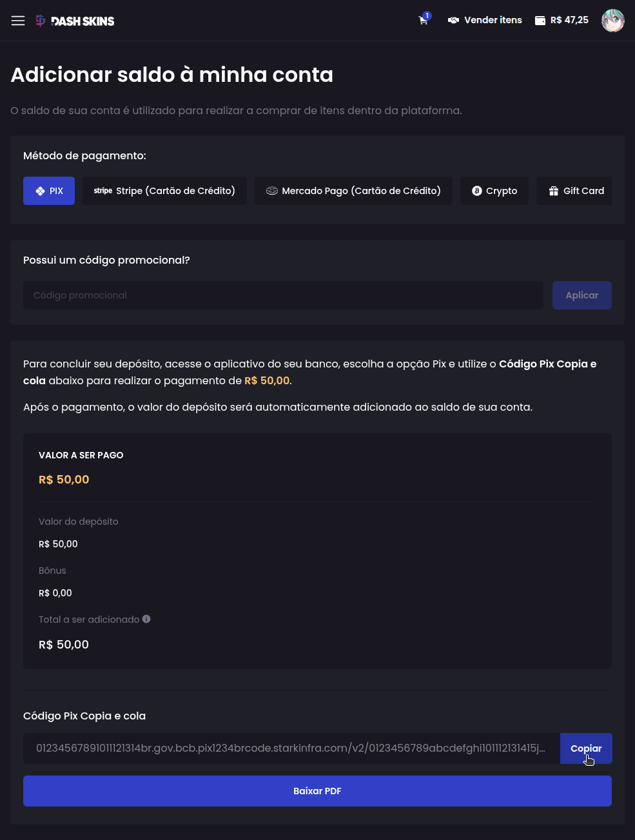The height and width of the screenshot is (840, 635).
Task: Click the Código promocional input field
Action: pyautogui.click(x=284, y=295)
